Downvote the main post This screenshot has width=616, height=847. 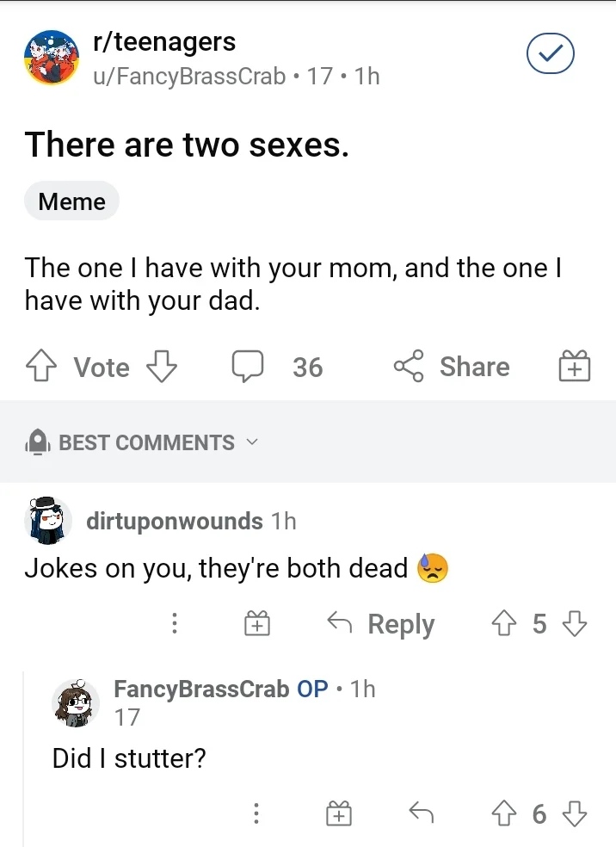pos(161,368)
